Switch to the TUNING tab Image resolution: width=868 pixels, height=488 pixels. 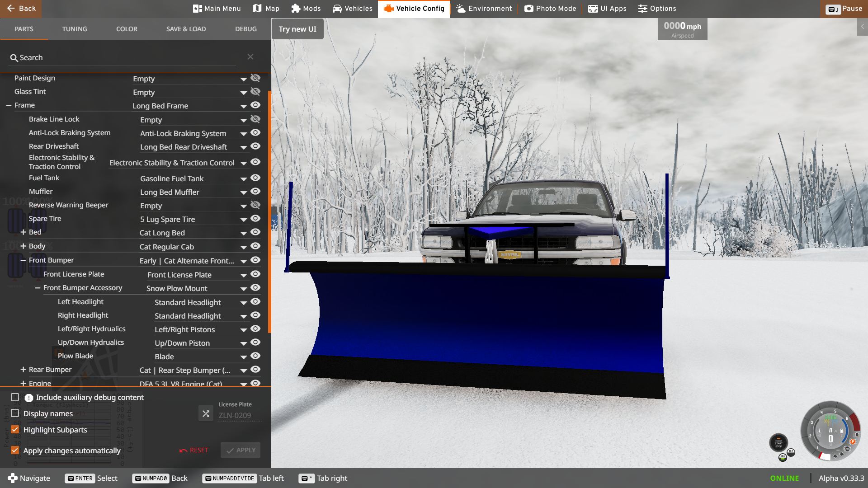(75, 29)
